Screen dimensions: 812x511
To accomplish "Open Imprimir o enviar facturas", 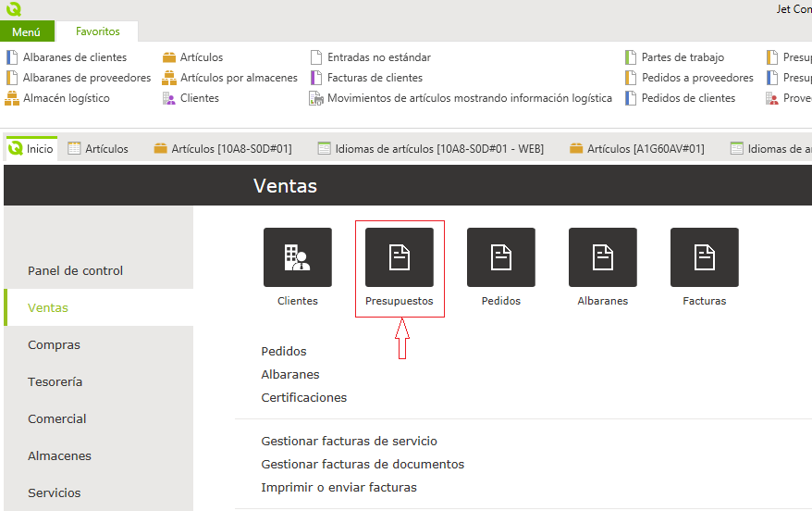I will pos(338,487).
